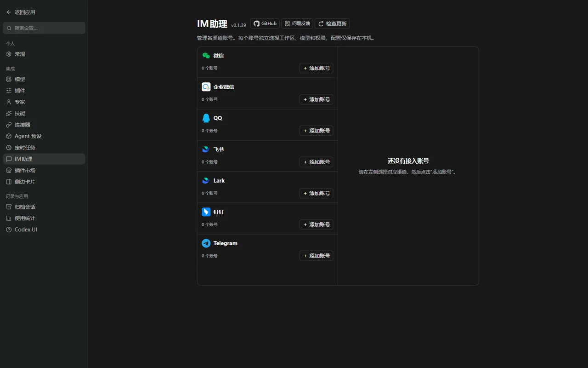Click the 企业微信 channel icon
The height and width of the screenshot is (368, 588).
[x=206, y=87]
